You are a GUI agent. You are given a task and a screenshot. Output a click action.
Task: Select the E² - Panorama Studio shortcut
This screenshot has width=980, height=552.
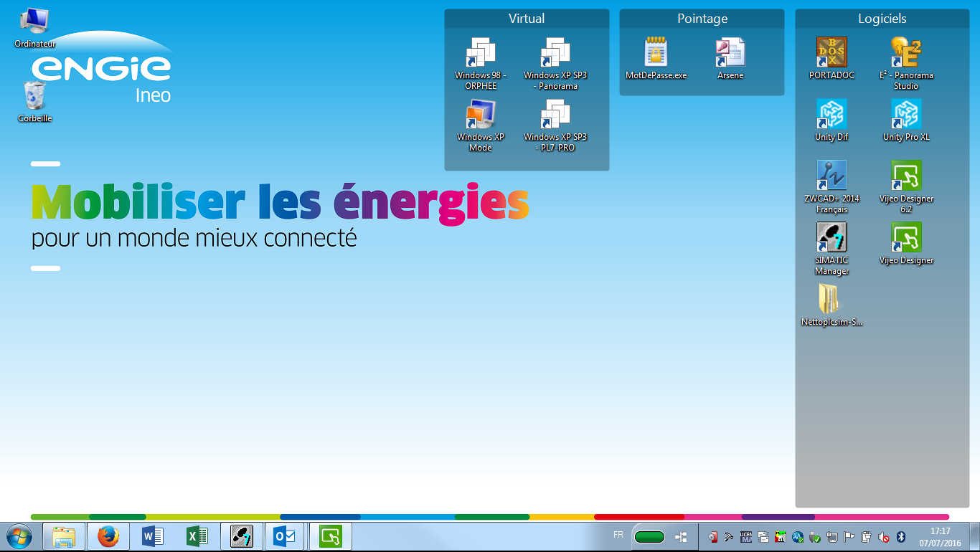click(x=906, y=54)
